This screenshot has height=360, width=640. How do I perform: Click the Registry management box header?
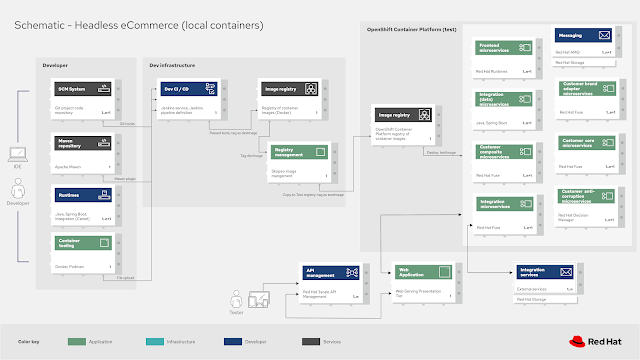pyautogui.click(x=299, y=152)
